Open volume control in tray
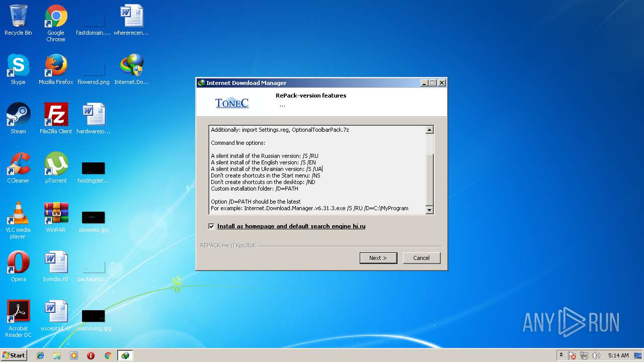Screen dimensions: 644x362 (x=596, y=355)
